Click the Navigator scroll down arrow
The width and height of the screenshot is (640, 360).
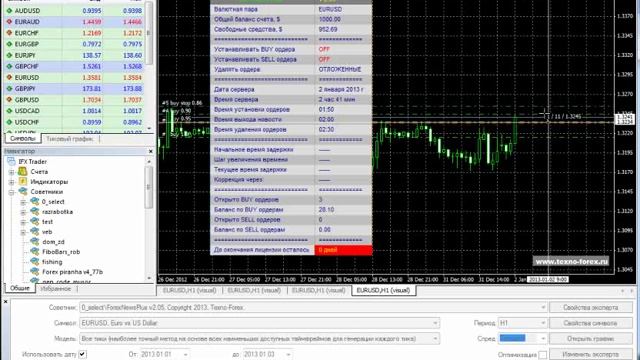pos(149,278)
